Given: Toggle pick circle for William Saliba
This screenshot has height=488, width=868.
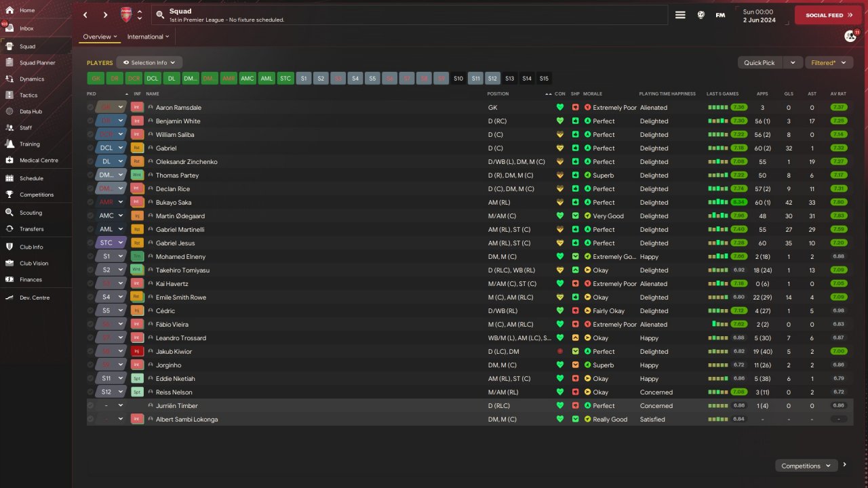Looking at the screenshot, I should [90, 134].
